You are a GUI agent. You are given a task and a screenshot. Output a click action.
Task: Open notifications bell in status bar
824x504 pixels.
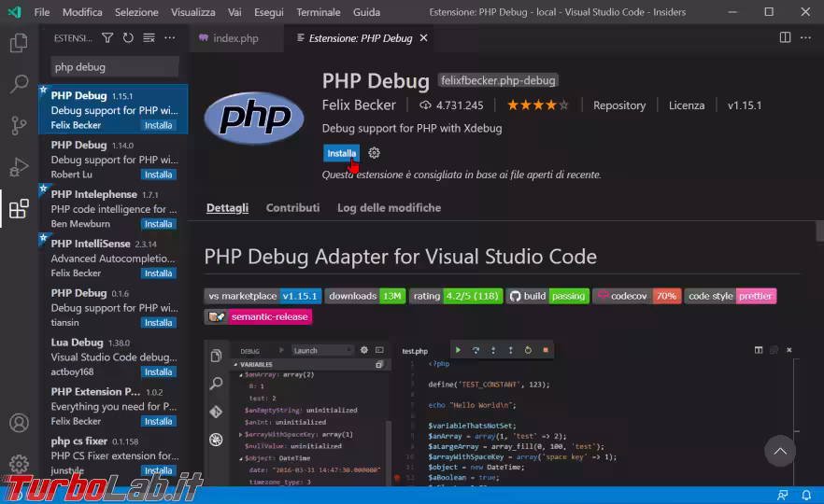pyautogui.click(x=806, y=495)
